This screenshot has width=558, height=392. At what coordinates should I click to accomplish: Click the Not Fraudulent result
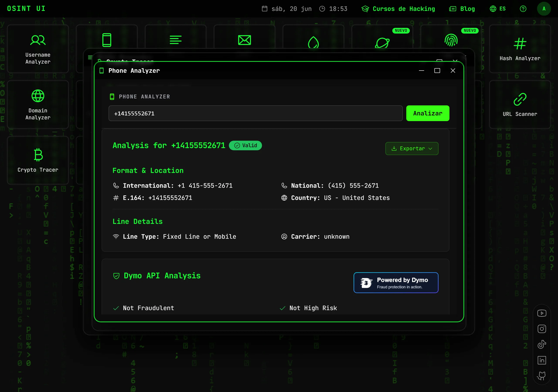(144, 308)
